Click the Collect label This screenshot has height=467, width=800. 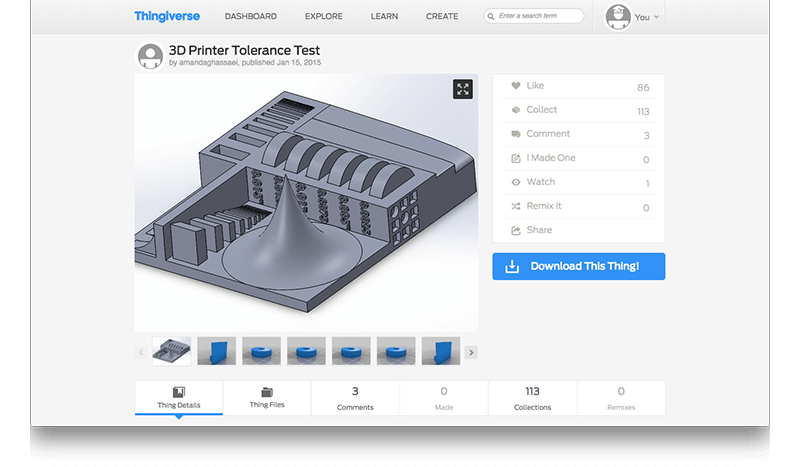541,110
